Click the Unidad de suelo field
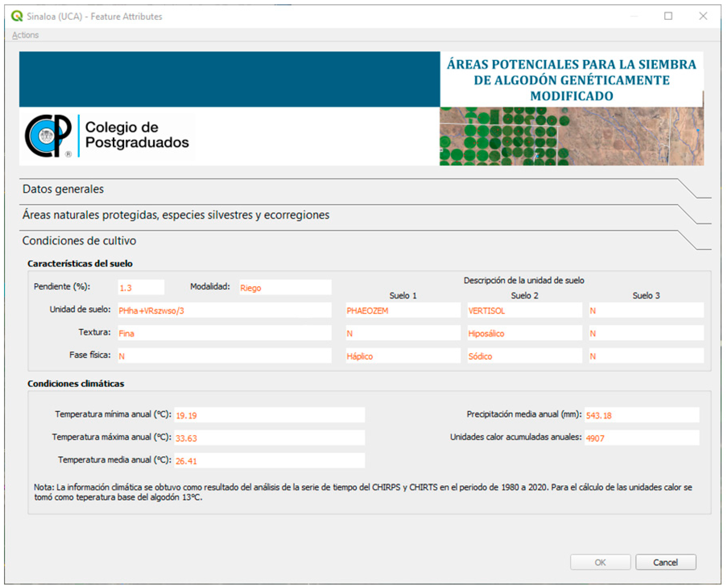The height and width of the screenshot is (588, 726). [224, 310]
